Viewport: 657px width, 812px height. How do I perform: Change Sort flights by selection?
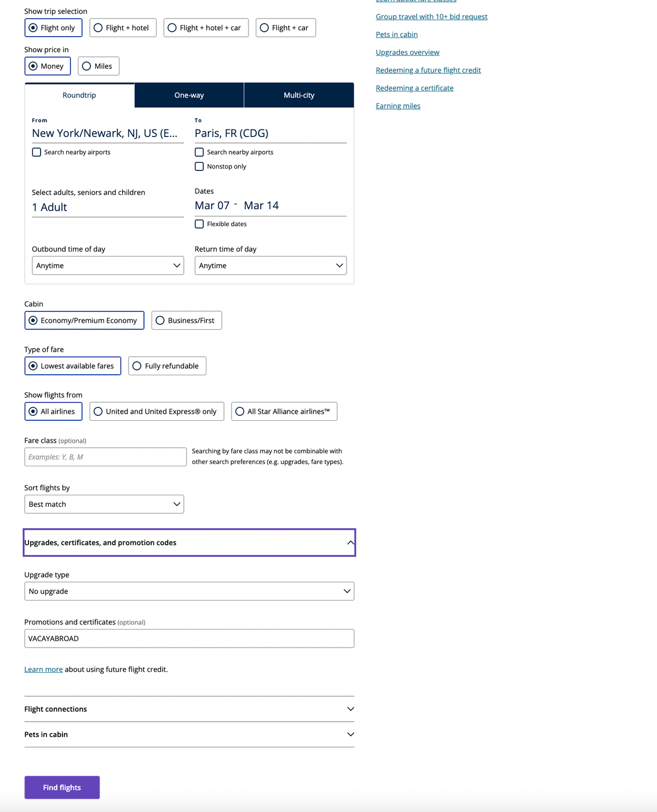[104, 504]
